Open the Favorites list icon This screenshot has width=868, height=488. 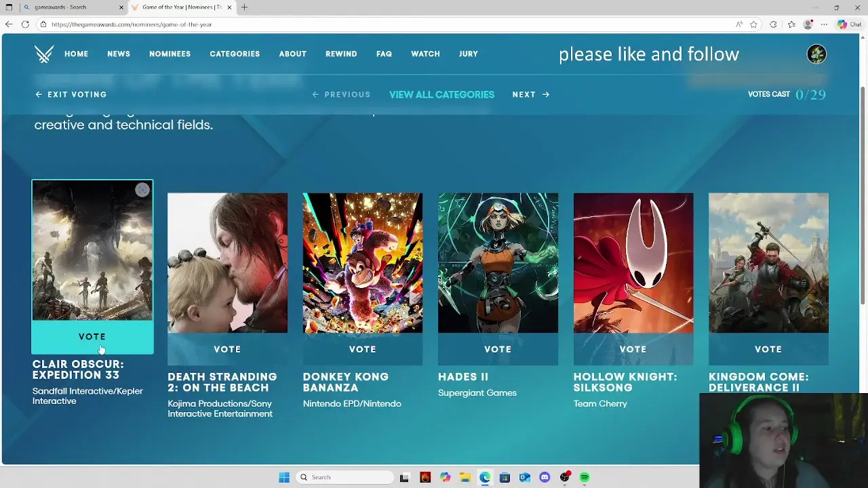791,24
